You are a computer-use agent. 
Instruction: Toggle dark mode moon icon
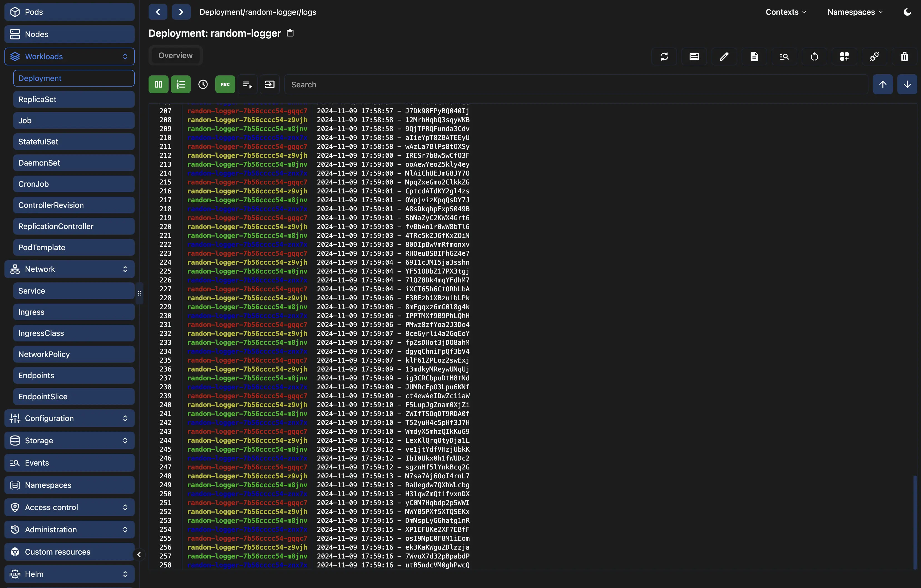coord(907,12)
